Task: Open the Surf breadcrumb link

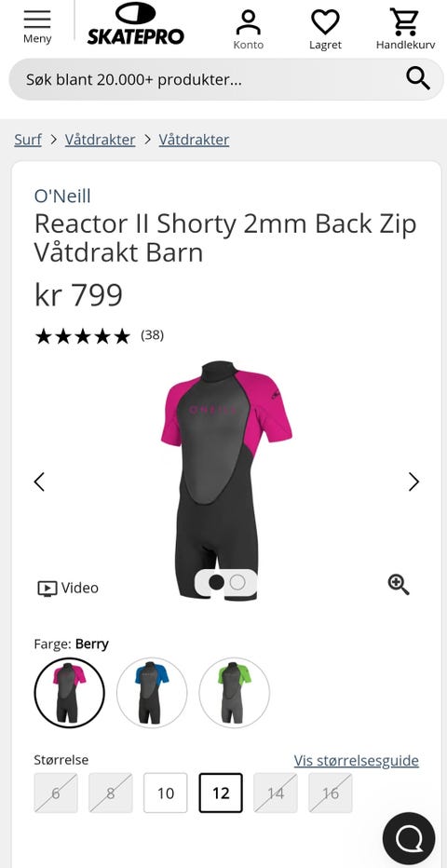Action: click(x=28, y=140)
